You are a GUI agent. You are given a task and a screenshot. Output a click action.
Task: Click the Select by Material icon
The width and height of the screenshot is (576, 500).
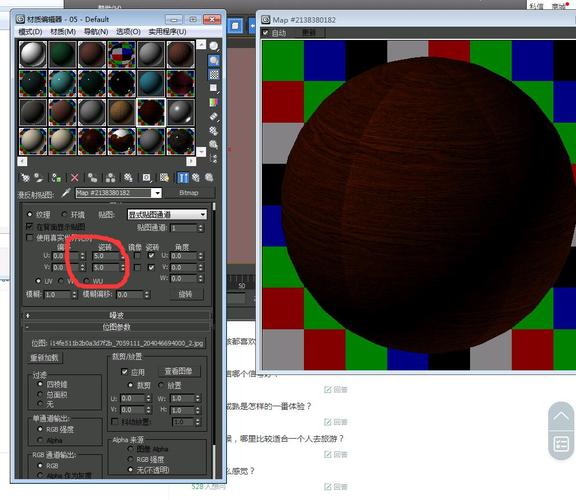214,144
